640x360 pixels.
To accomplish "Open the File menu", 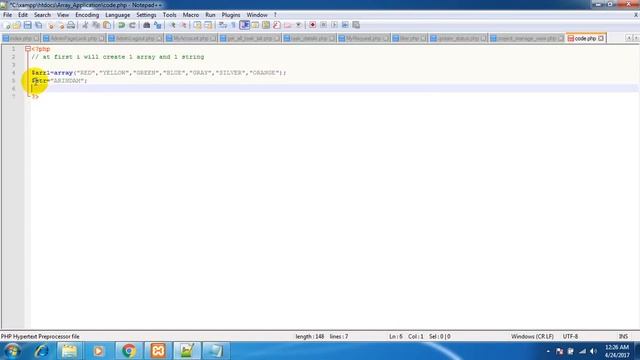I will click(x=7, y=15).
